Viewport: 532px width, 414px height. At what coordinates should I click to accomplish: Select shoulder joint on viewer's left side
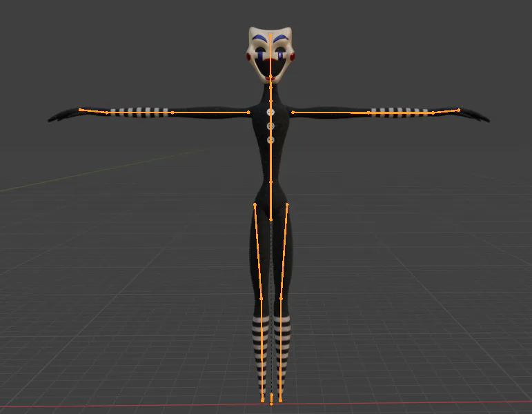pyautogui.click(x=248, y=112)
